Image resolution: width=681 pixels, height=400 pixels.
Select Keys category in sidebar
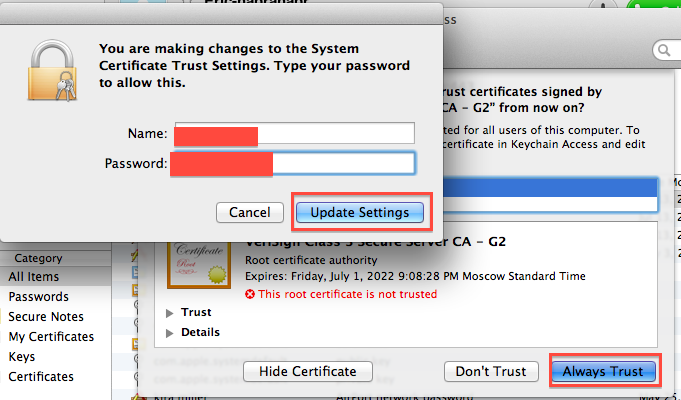pos(22,357)
